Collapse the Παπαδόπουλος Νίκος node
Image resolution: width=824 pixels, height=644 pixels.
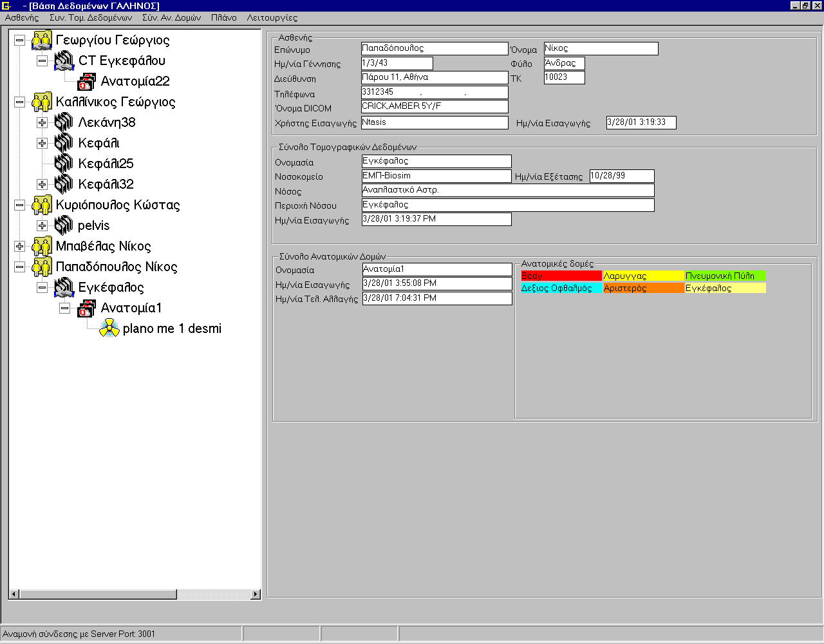pyautogui.click(x=19, y=267)
